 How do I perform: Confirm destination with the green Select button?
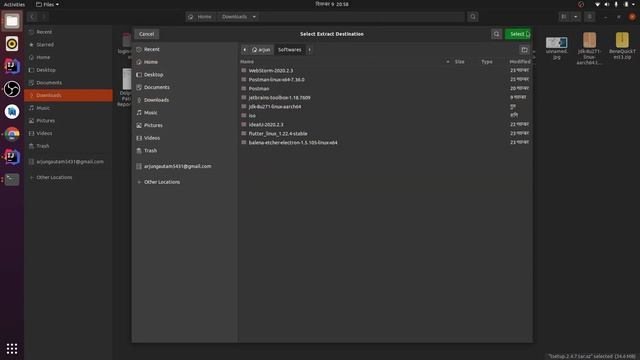pos(518,34)
